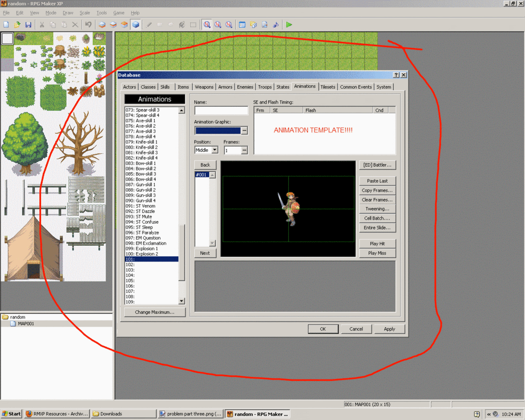The width and height of the screenshot is (525, 420).
Task: Open the Tools menu
Action: 102,12
